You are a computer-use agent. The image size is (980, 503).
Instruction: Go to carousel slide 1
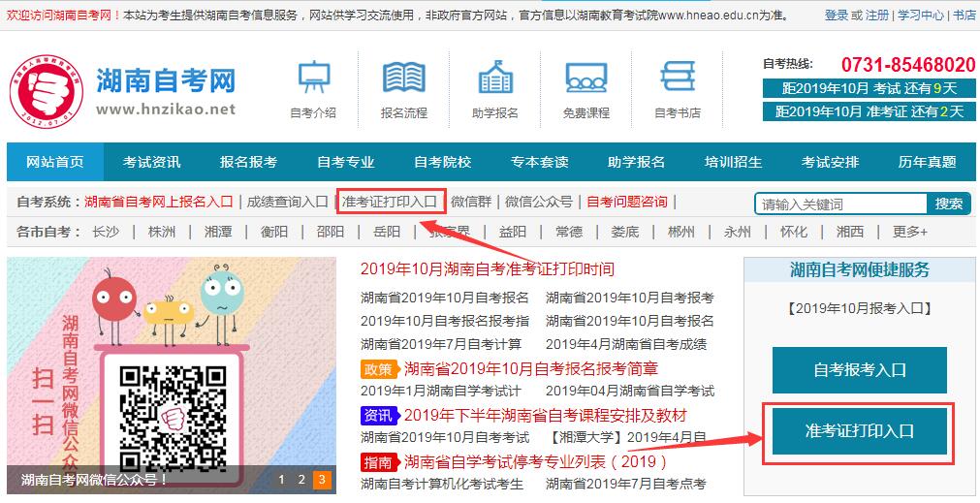click(x=281, y=479)
